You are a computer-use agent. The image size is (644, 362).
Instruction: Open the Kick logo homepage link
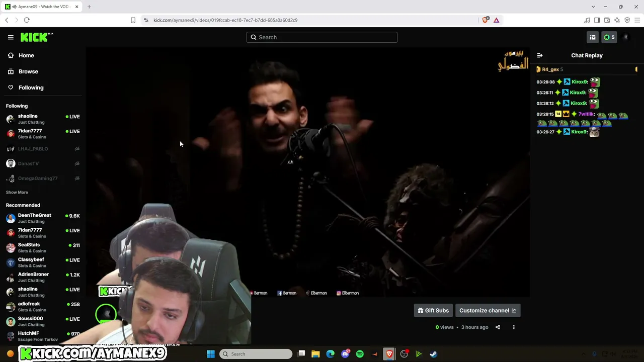point(37,37)
